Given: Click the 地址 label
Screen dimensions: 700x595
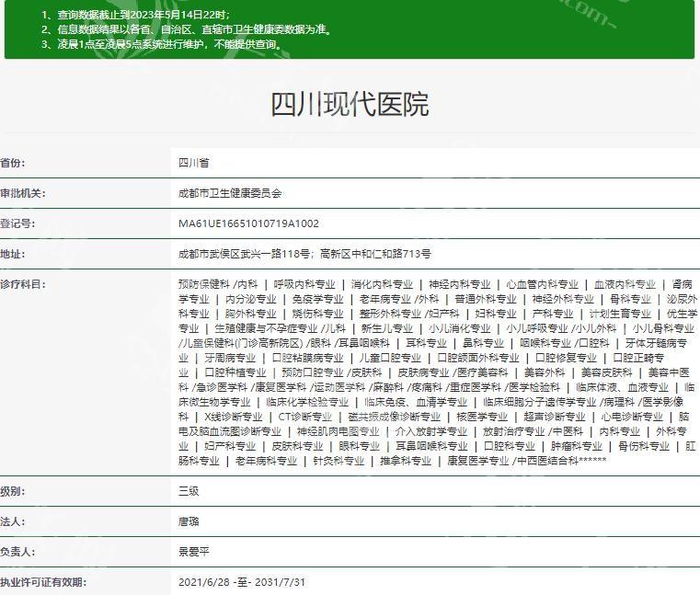Looking at the screenshot, I should point(13,254).
